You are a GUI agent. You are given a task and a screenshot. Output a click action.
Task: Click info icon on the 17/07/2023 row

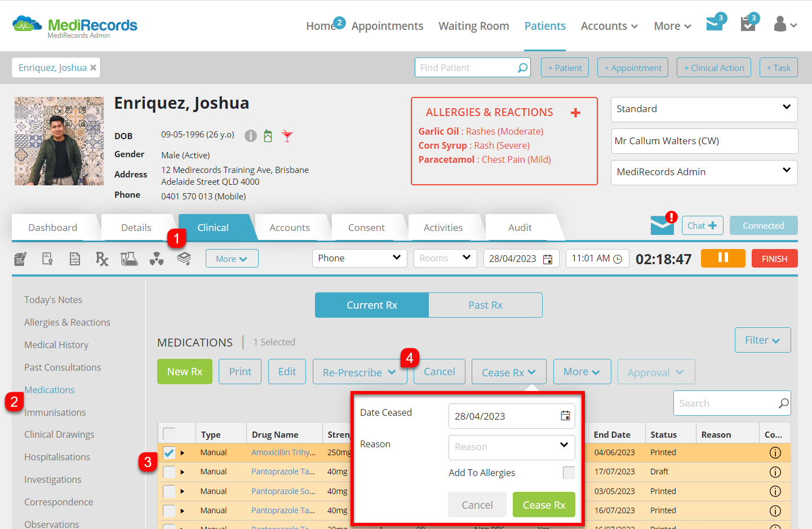coord(775,472)
